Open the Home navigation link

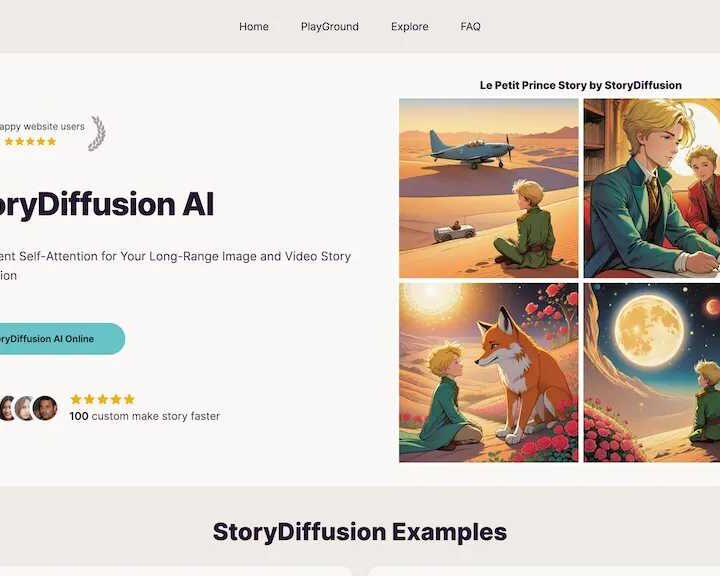(253, 27)
